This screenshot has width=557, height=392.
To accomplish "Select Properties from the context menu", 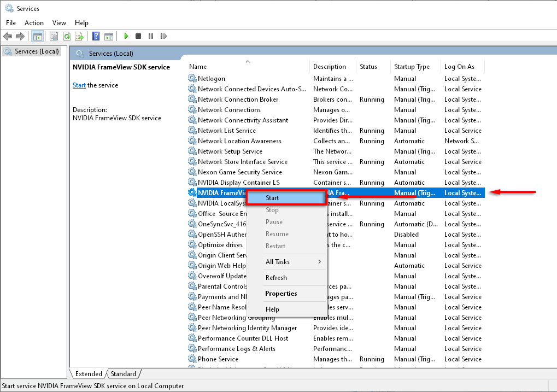I will click(281, 294).
